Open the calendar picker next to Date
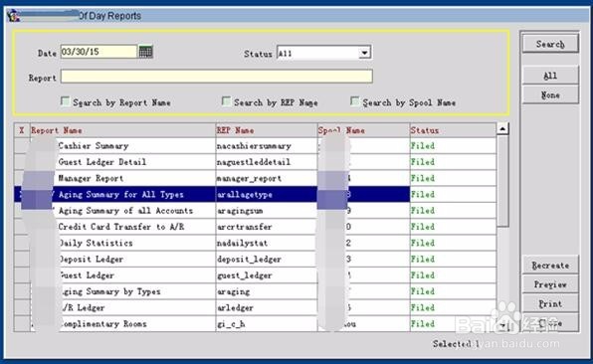This screenshot has height=364, width=593. coord(145,52)
